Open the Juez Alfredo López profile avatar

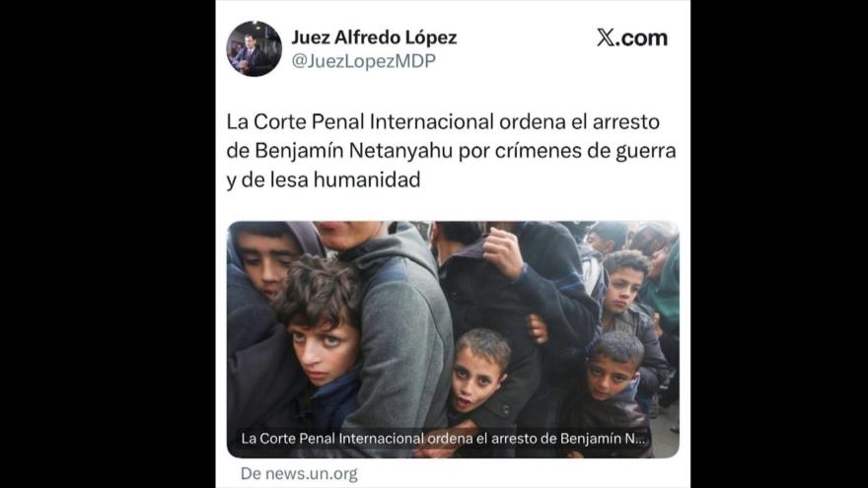(x=253, y=48)
